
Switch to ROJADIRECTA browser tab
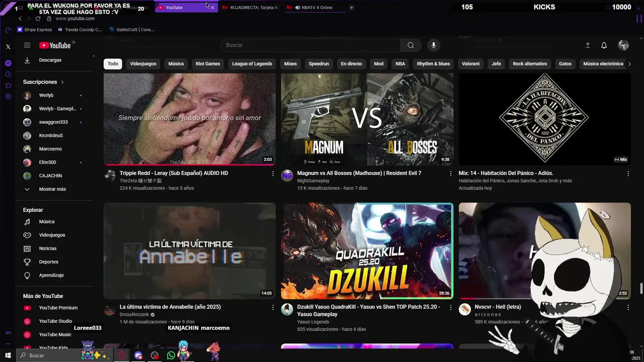251,8
